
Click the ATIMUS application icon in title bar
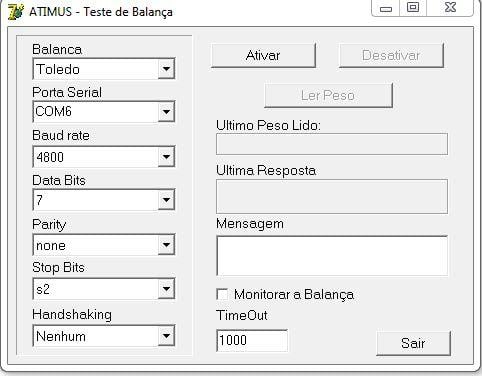(15, 12)
